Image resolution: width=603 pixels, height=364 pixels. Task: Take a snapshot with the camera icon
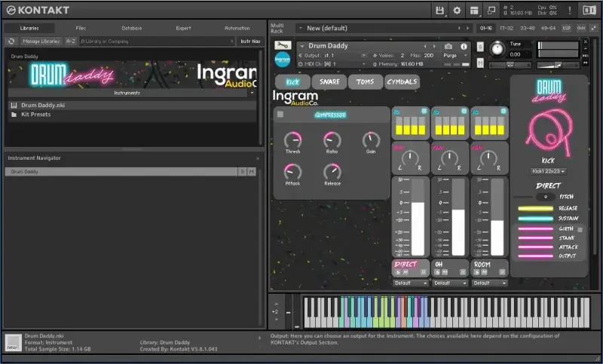[448, 46]
